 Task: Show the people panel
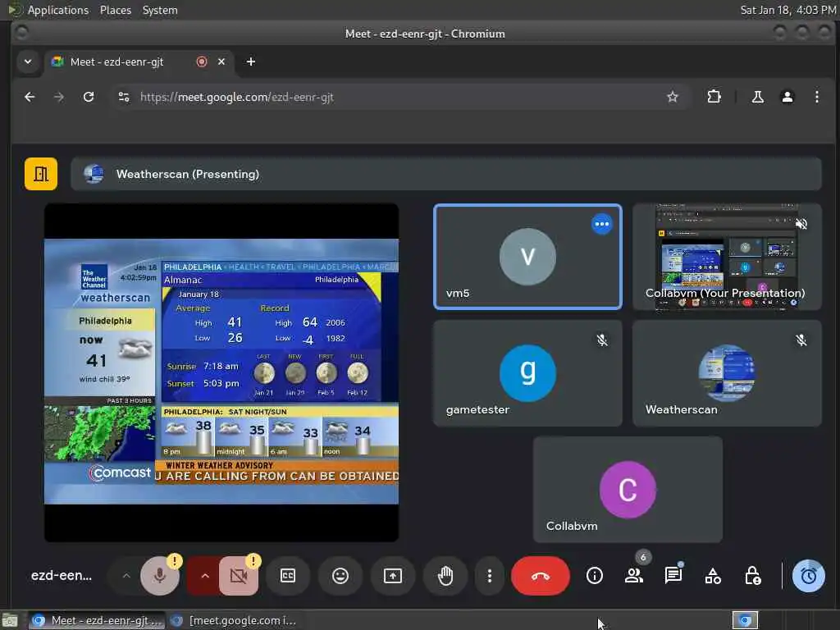pos(634,576)
